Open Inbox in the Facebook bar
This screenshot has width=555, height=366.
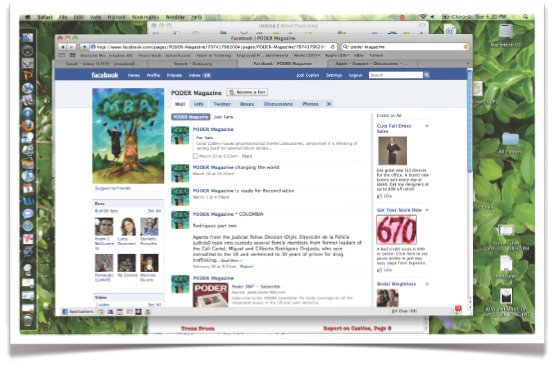coord(200,75)
